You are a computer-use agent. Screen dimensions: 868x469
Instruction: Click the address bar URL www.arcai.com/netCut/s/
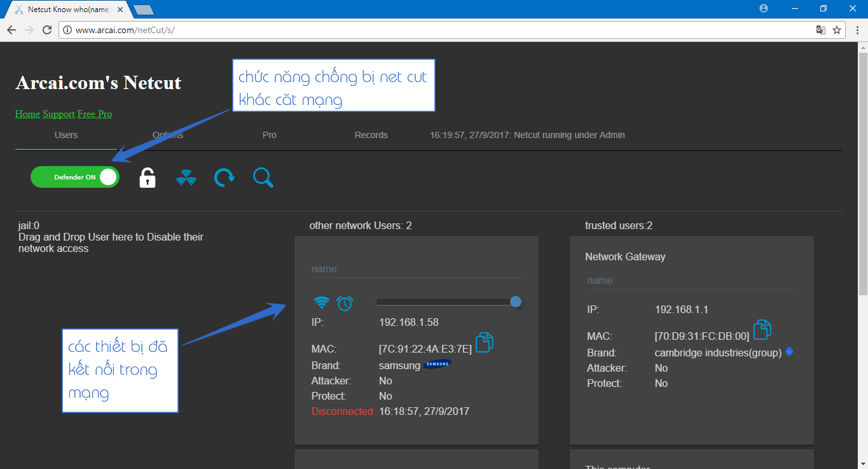(x=125, y=30)
